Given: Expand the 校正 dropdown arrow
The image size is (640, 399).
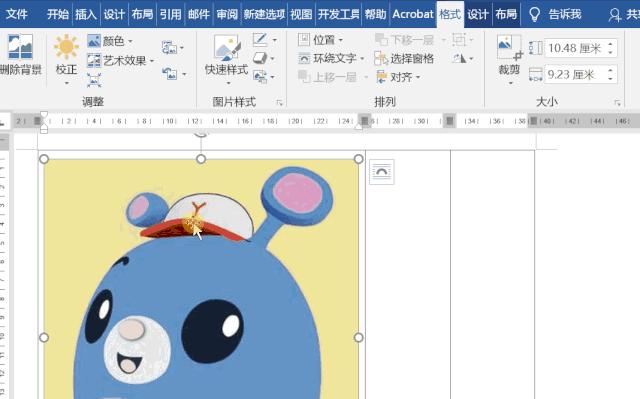Looking at the screenshot, I should coord(66,83).
